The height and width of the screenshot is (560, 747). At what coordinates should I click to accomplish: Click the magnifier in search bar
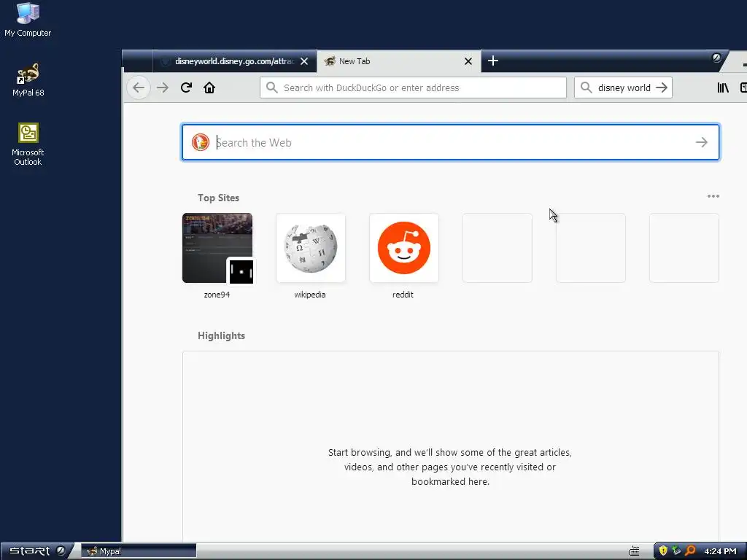(587, 87)
